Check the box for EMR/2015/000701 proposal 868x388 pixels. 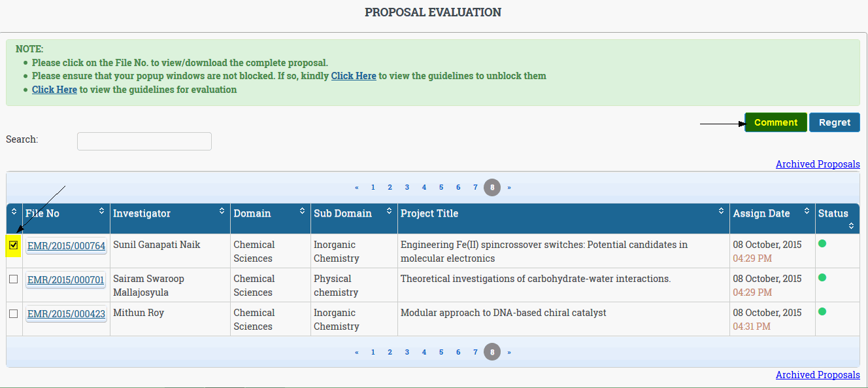point(14,279)
